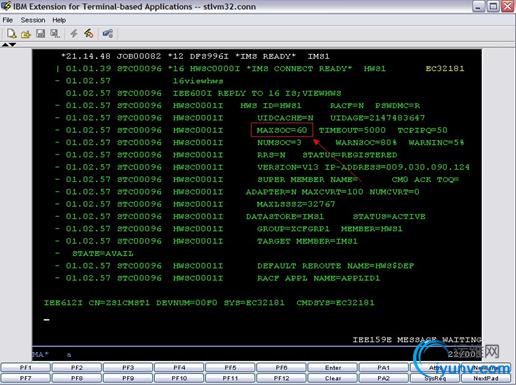Image resolution: width=516 pixels, height=385 pixels.
Task: Click the PF2 key button
Action: point(77,367)
